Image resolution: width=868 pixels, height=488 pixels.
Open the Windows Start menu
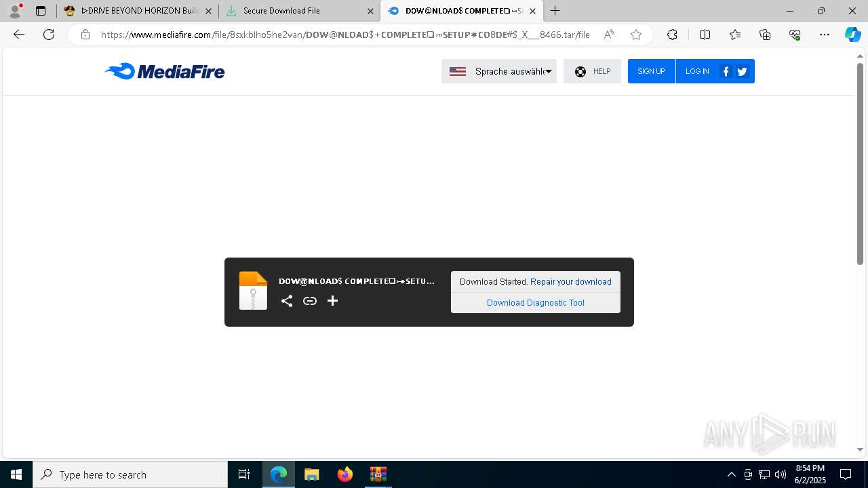16,474
